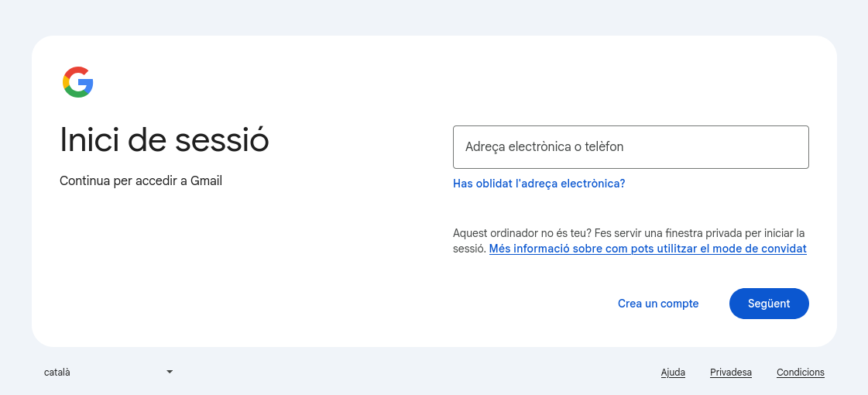Recover a forgotten email address
The image size is (868, 395).
[x=538, y=184]
